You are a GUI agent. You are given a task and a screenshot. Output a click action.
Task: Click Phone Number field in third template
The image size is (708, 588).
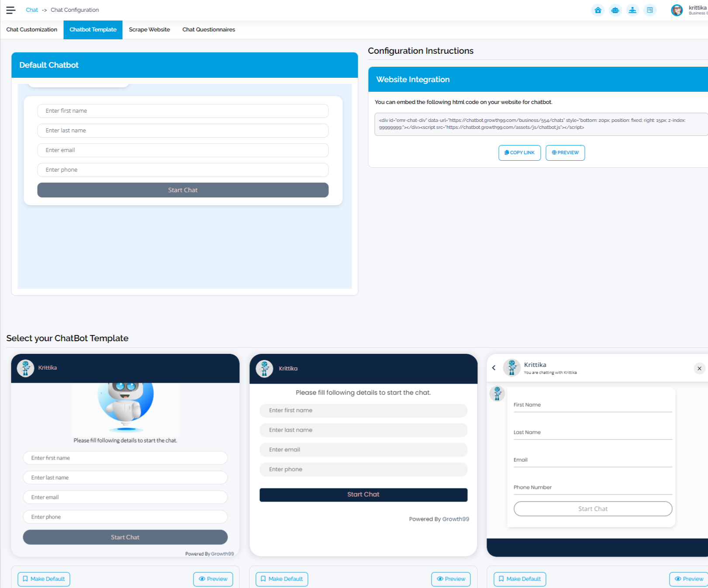[x=593, y=488]
